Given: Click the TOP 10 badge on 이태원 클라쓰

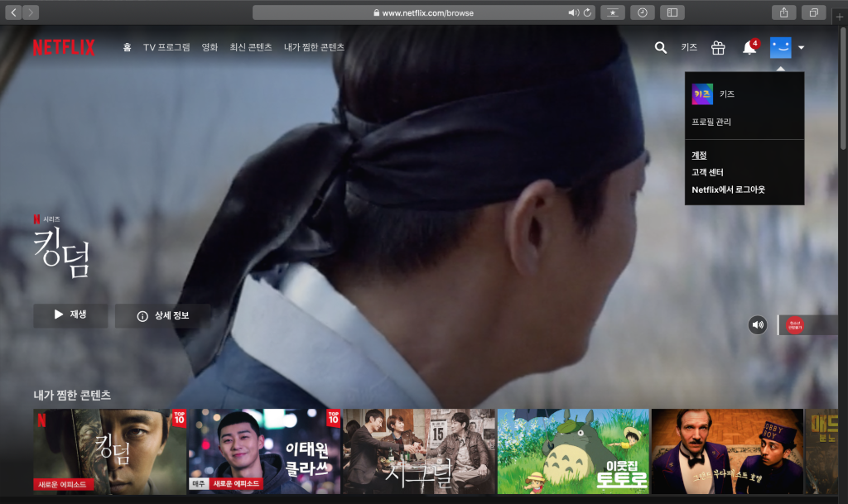Looking at the screenshot, I should tap(333, 418).
